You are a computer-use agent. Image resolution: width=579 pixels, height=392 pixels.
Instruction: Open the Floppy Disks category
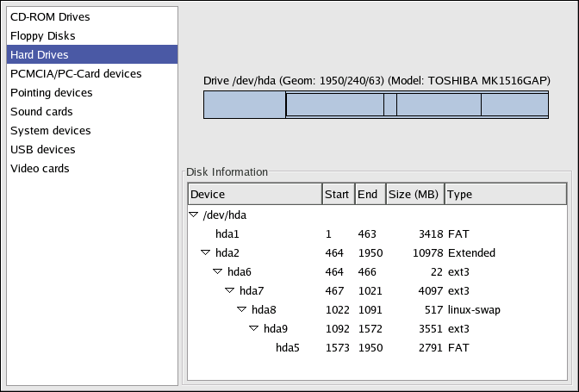coord(43,36)
